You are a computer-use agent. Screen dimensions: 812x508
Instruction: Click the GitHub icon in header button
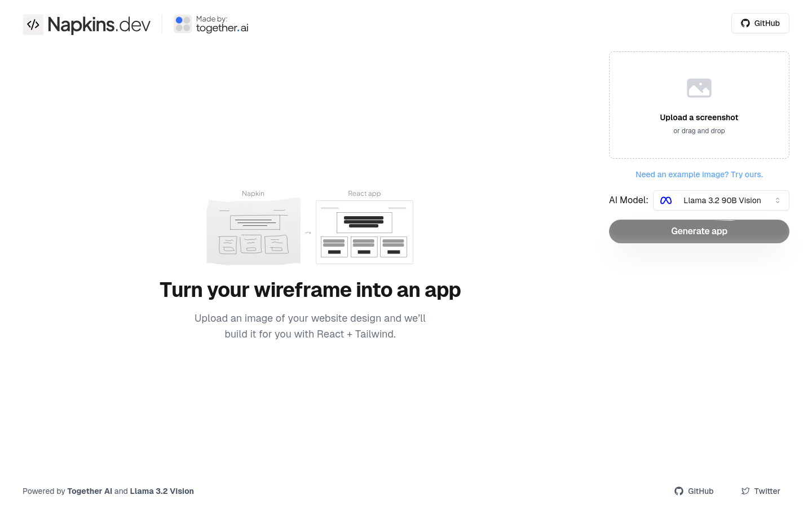point(745,23)
